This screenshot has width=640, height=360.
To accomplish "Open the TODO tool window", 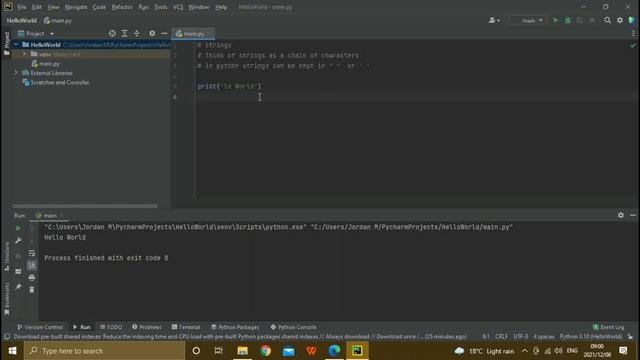I will tap(111, 327).
